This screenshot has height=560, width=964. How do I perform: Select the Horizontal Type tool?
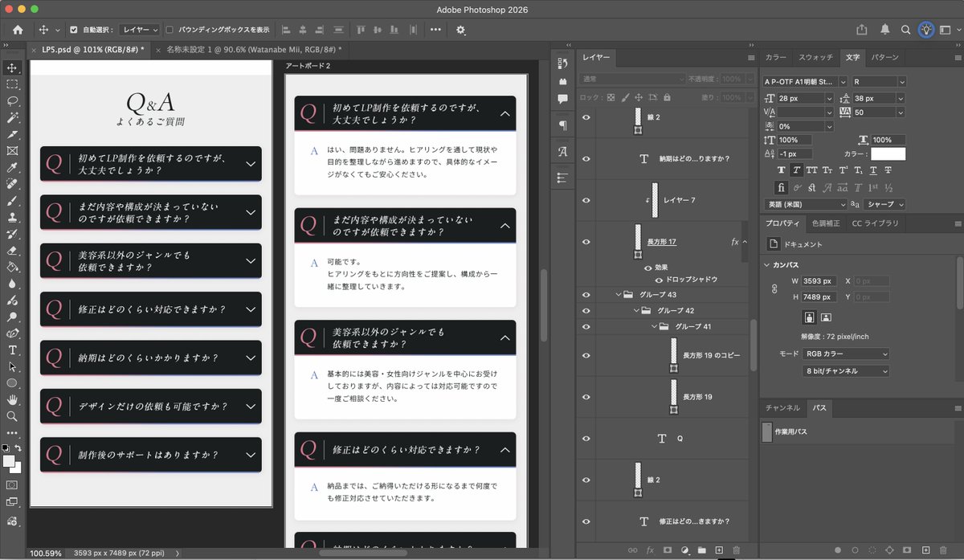click(12, 350)
